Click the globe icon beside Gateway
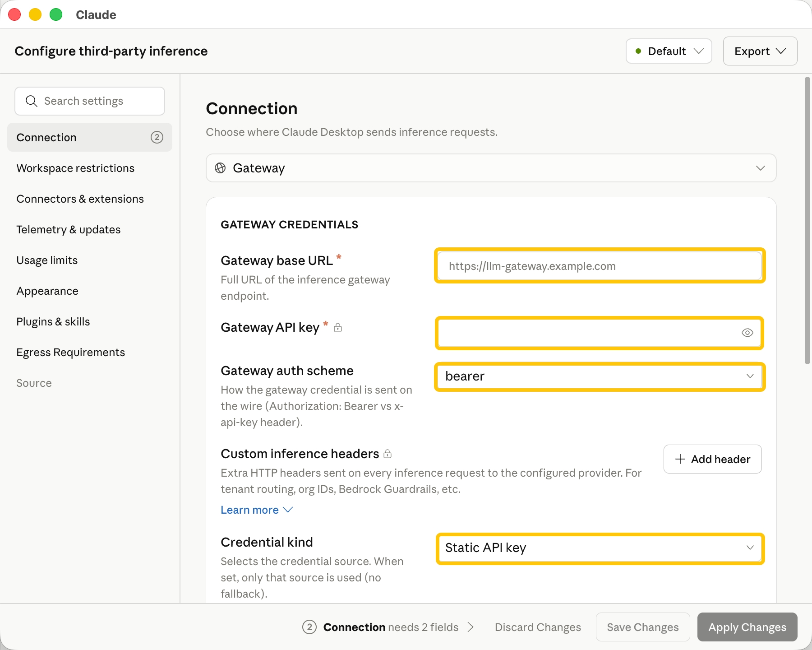The image size is (812, 650). pyautogui.click(x=220, y=168)
